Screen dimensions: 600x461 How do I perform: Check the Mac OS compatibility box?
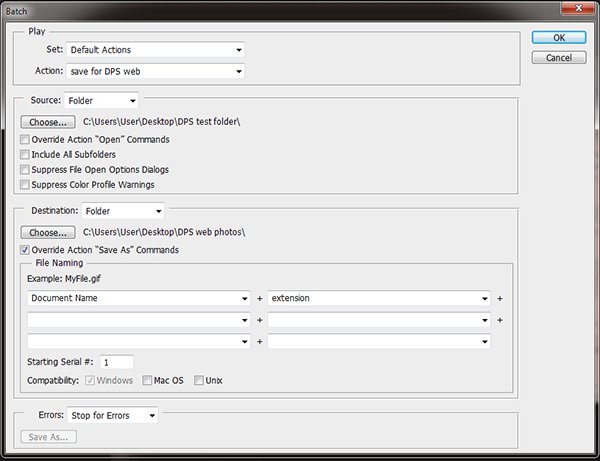pyautogui.click(x=147, y=381)
